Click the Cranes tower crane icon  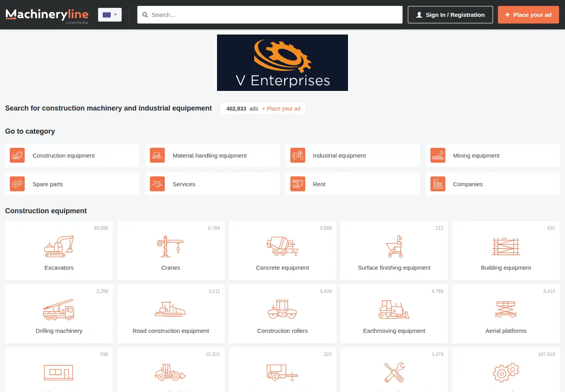(x=171, y=246)
